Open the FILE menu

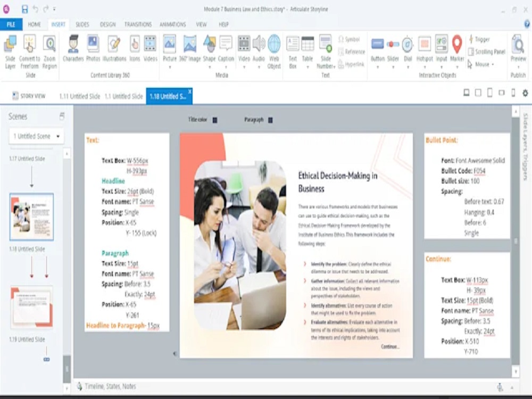(11, 24)
